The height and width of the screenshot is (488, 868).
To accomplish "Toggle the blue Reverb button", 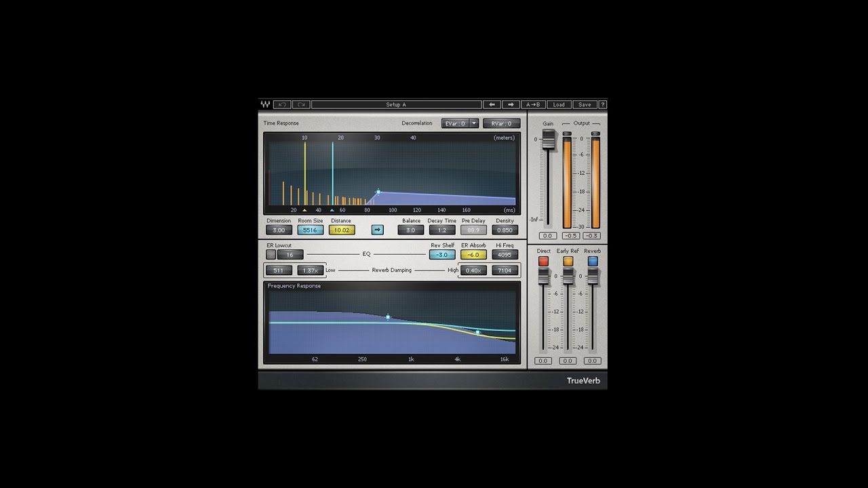I will 593,261.
